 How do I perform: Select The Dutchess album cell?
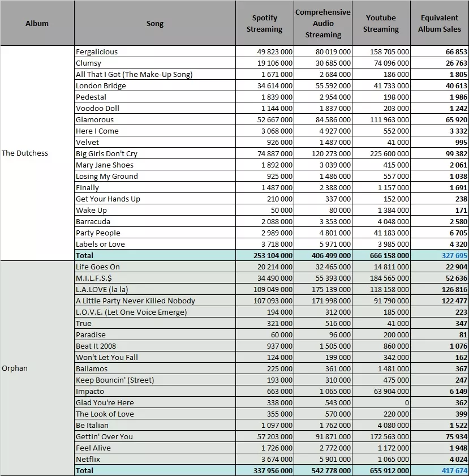tap(37, 153)
